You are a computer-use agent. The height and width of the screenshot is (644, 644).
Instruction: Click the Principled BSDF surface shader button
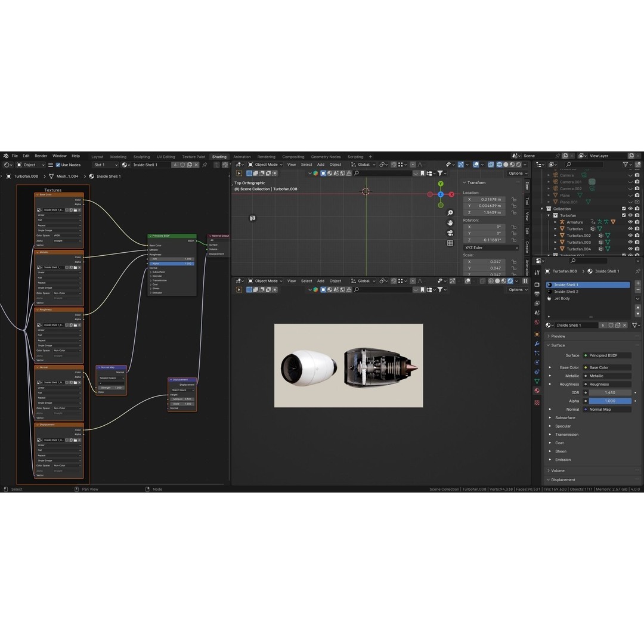pyautogui.click(x=607, y=355)
